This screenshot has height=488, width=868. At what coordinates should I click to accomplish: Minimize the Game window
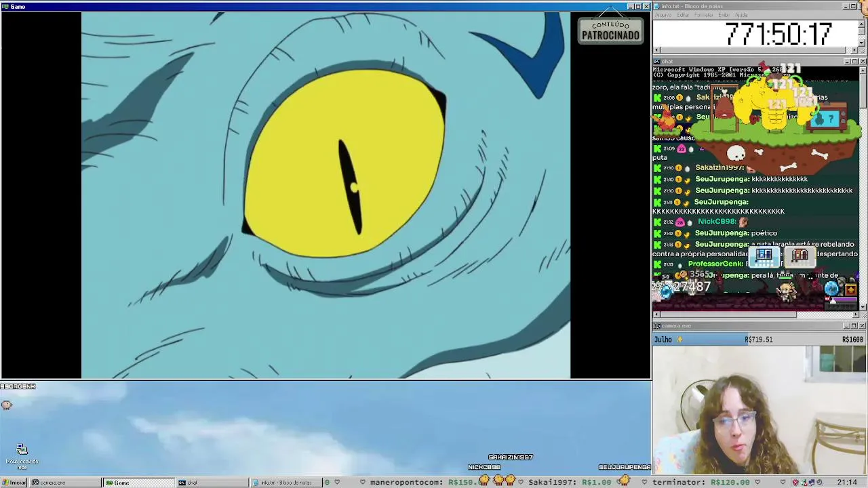tap(630, 7)
